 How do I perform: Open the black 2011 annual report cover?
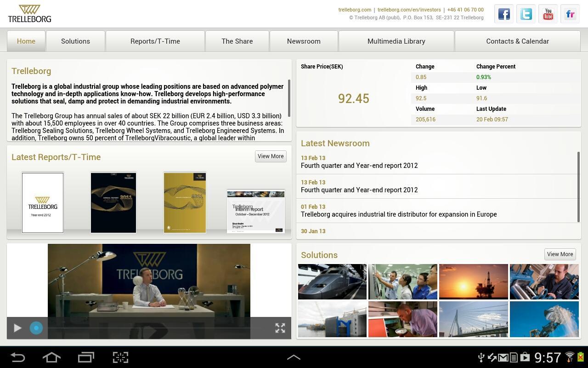click(x=113, y=203)
